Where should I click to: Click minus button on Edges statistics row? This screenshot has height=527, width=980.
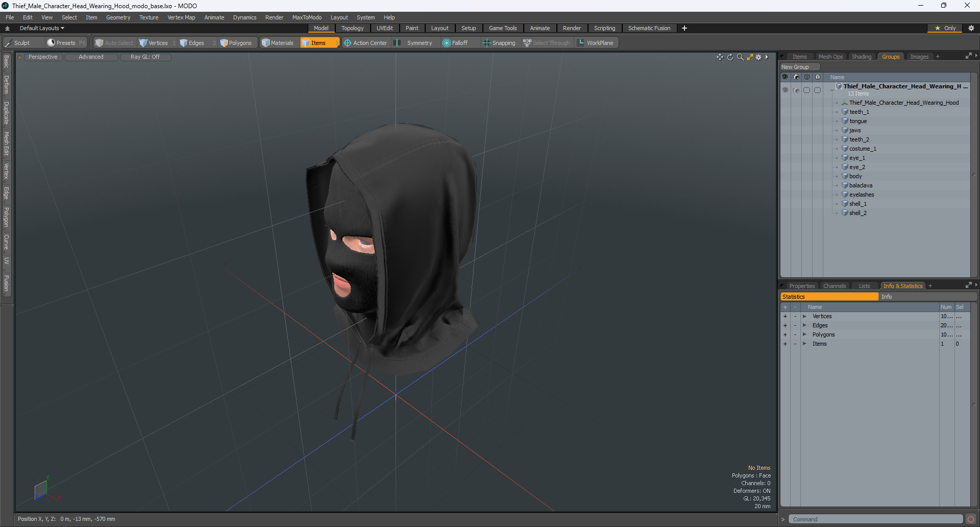795,326
